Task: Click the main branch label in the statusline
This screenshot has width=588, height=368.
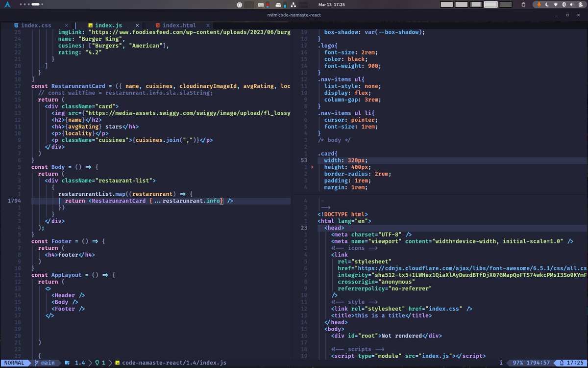Action: click(48, 363)
